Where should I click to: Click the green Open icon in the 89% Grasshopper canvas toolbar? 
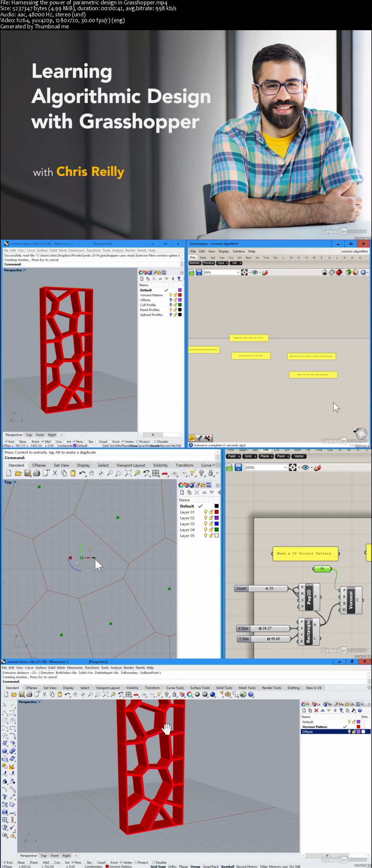[x=191, y=272]
